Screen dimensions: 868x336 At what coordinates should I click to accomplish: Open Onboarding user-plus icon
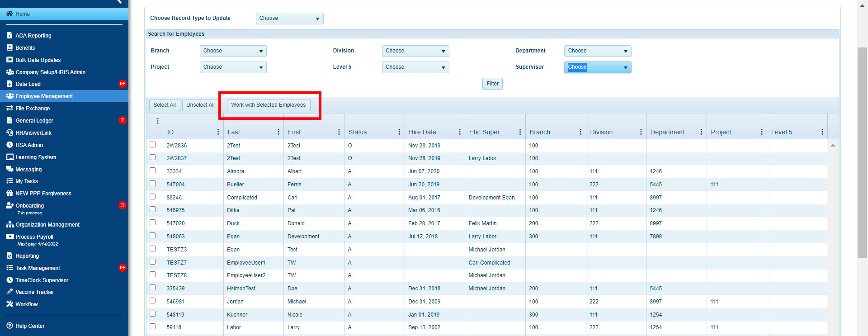(x=9, y=205)
